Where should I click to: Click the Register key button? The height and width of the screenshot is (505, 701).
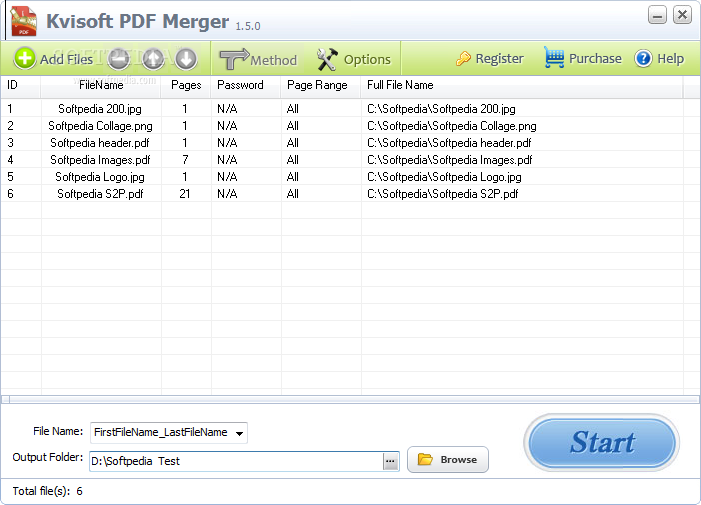click(x=490, y=59)
